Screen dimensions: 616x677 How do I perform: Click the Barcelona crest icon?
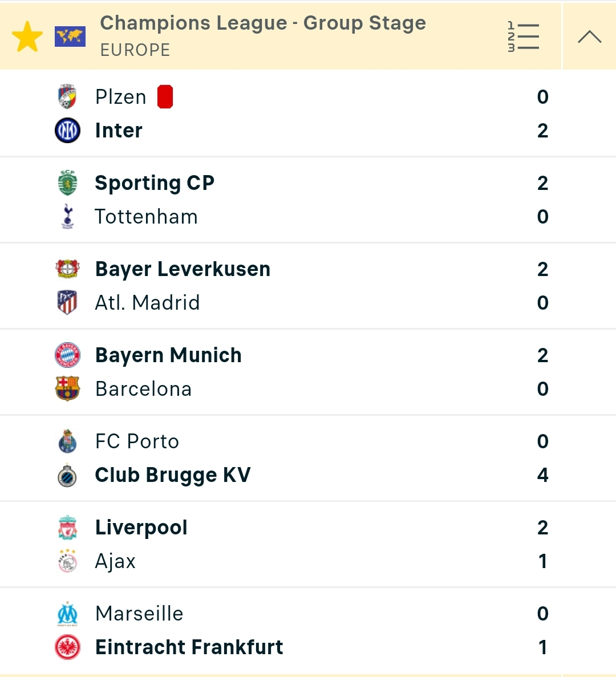click(x=67, y=388)
